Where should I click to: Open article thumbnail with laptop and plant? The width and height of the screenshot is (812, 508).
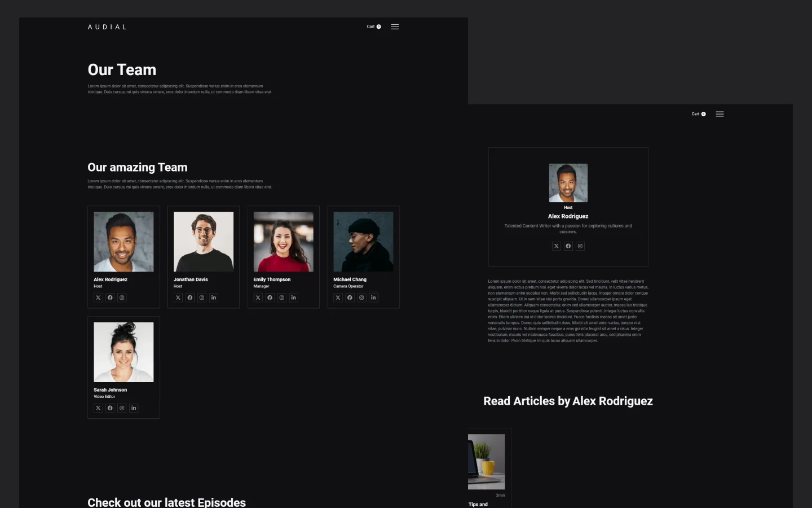point(487,462)
